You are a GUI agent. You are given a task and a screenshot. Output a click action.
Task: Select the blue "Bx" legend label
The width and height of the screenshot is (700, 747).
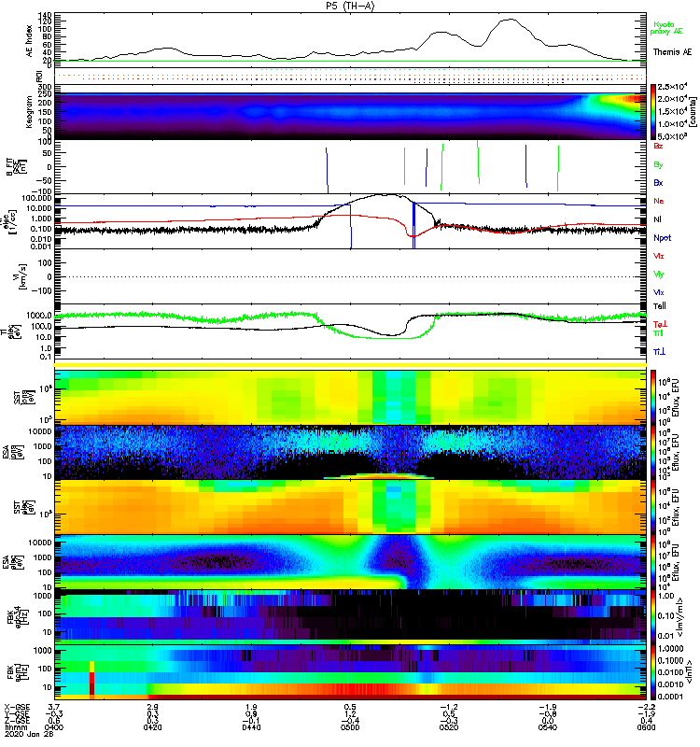tap(658, 182)
